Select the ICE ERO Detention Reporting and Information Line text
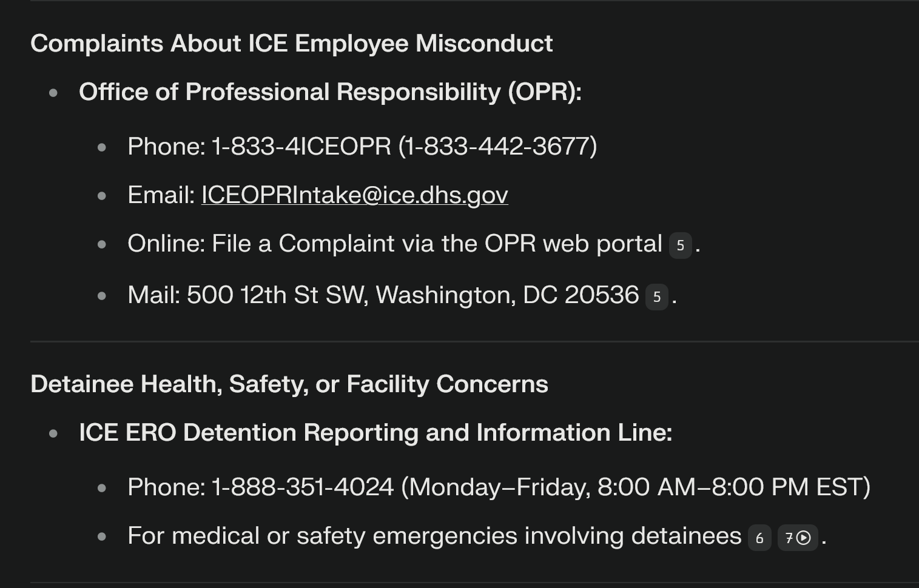This screenshot has height=588, width=919. [375, 433]
